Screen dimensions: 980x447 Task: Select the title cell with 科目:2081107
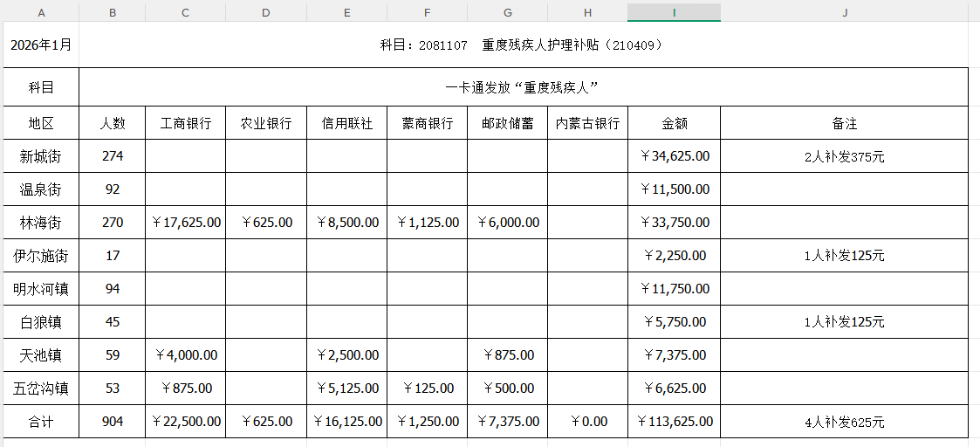click(x=524, y=45)
